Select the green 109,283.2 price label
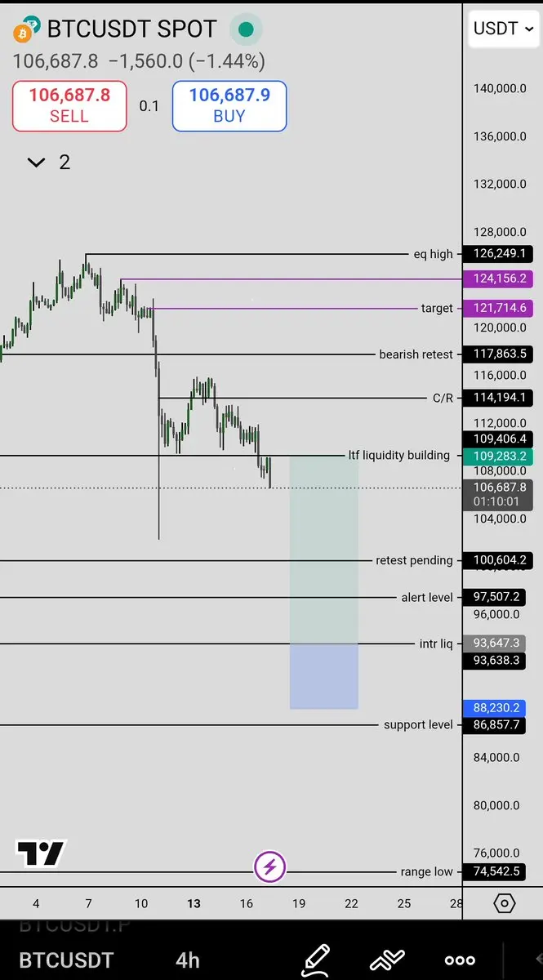543x980 pixels. [x=499, y=455]
